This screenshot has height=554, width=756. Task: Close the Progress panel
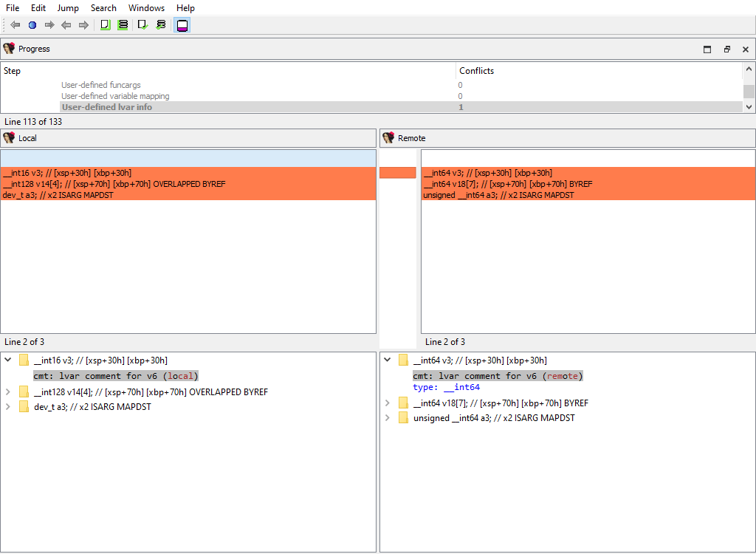point(745,49)
